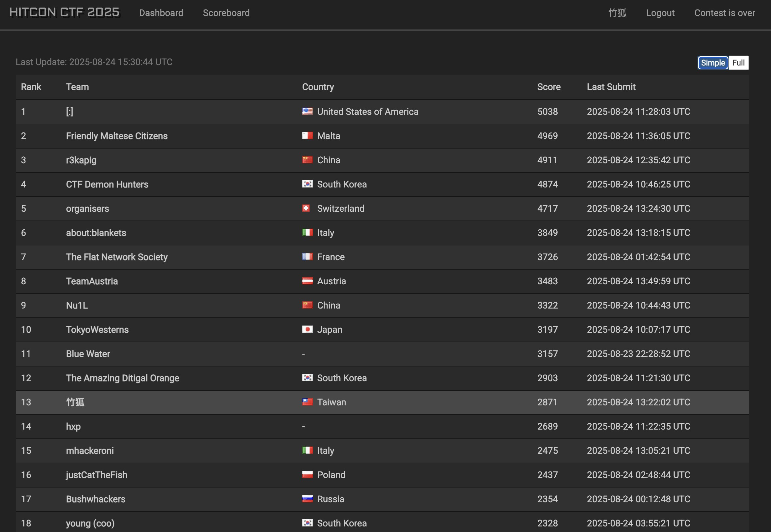This screenshot has width=771, height=532.
Task: Click China flag in r3kapig row
Action: point(307,160)
